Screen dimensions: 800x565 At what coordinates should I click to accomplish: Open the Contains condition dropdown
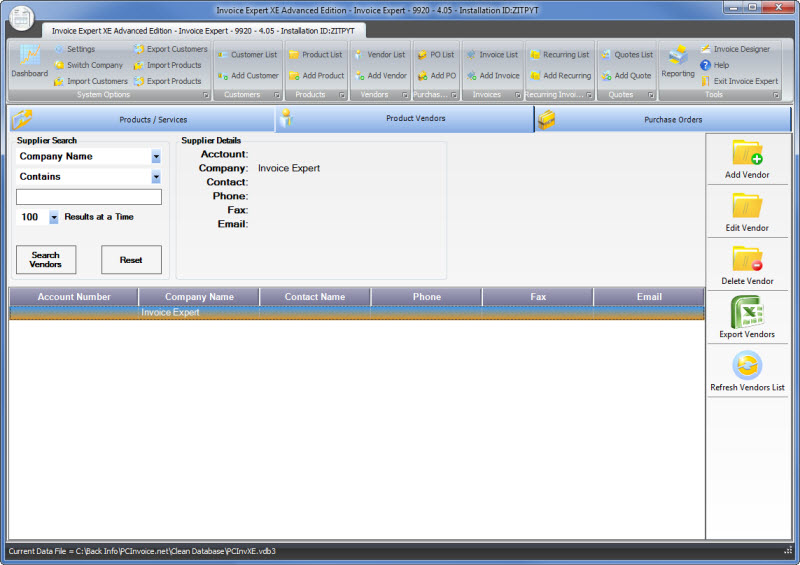pyautogui.click(x=156, y=177)
